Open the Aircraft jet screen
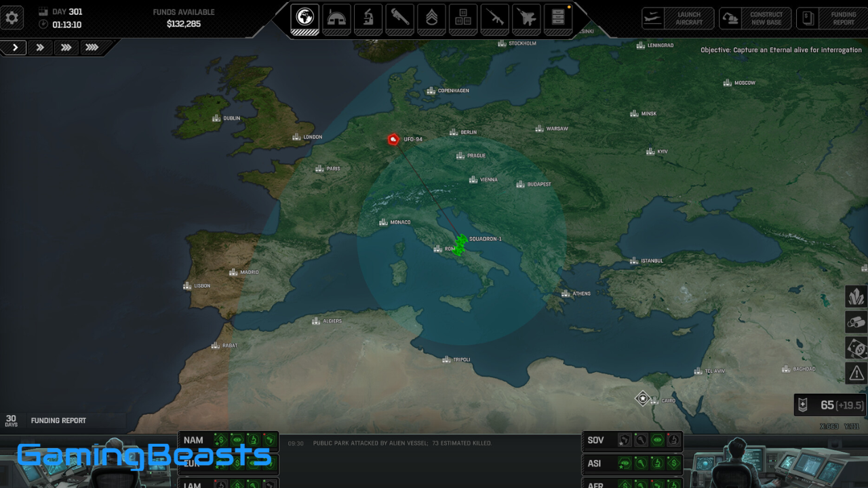Screen dimensions: 868x488 tap(526, 18)
